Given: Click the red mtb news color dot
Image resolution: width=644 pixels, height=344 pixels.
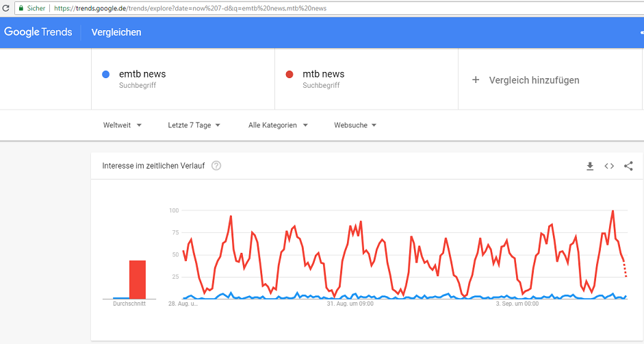Looking at the screenshot, I should pos(289,75).
